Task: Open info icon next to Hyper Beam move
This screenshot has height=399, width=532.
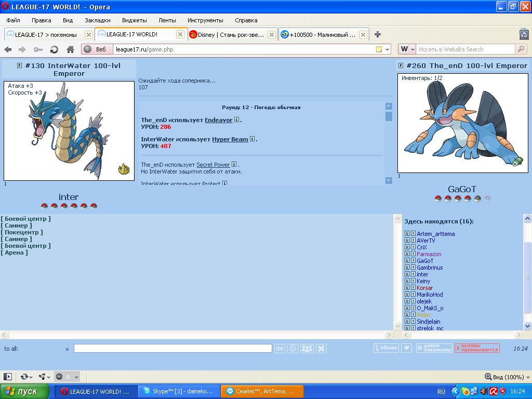Action: pyautogui.click(x=252, y=139)
